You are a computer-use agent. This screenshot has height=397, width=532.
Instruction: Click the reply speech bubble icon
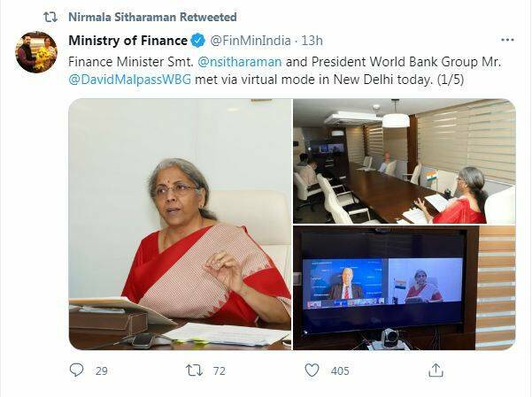(x=76, y=370)
